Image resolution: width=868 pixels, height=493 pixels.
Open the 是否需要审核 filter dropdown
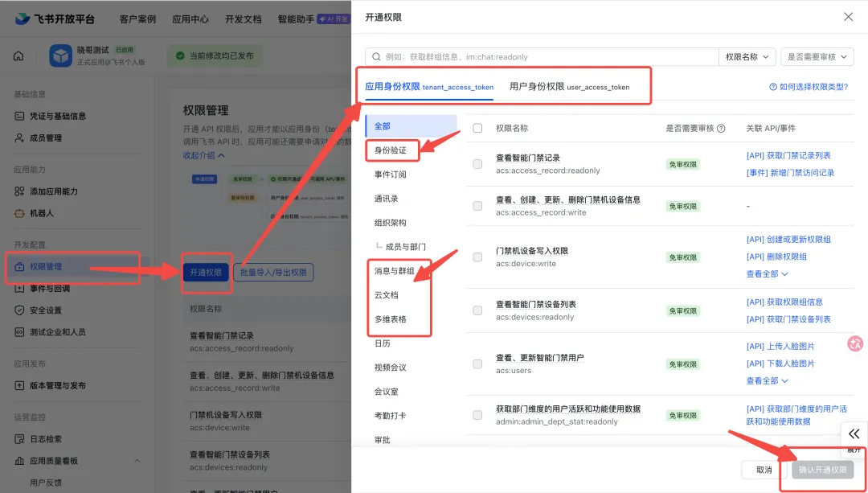817,56
